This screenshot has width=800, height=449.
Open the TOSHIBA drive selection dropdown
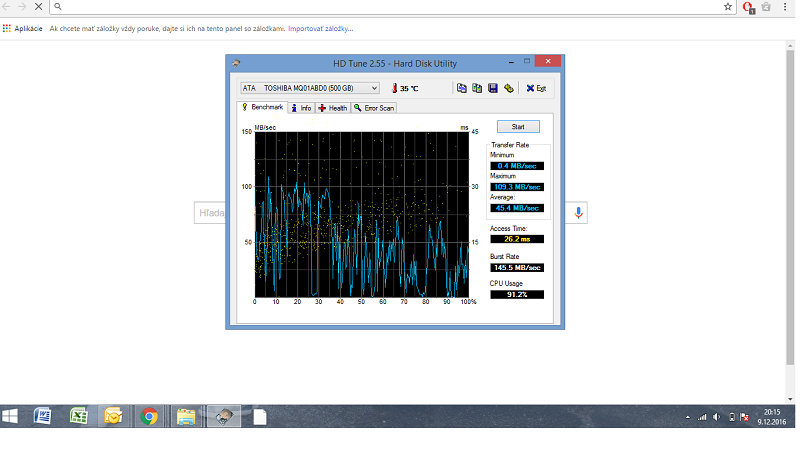(310, 88)
